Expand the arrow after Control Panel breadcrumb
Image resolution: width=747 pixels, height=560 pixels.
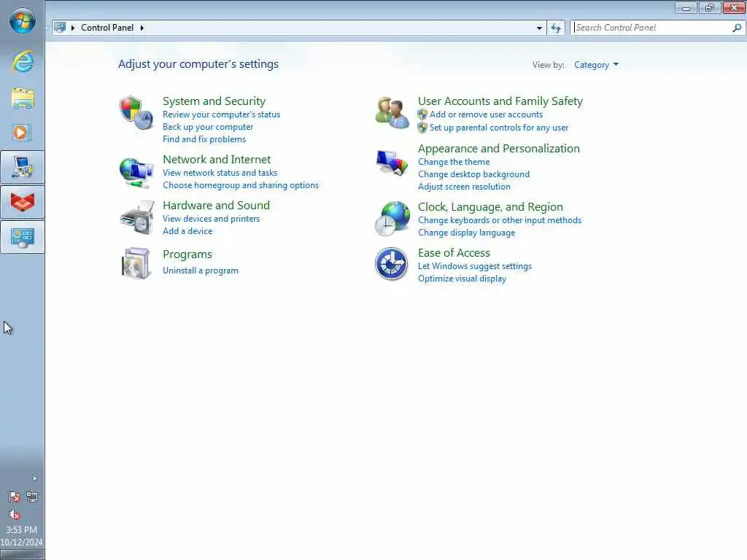coord(142,28)
